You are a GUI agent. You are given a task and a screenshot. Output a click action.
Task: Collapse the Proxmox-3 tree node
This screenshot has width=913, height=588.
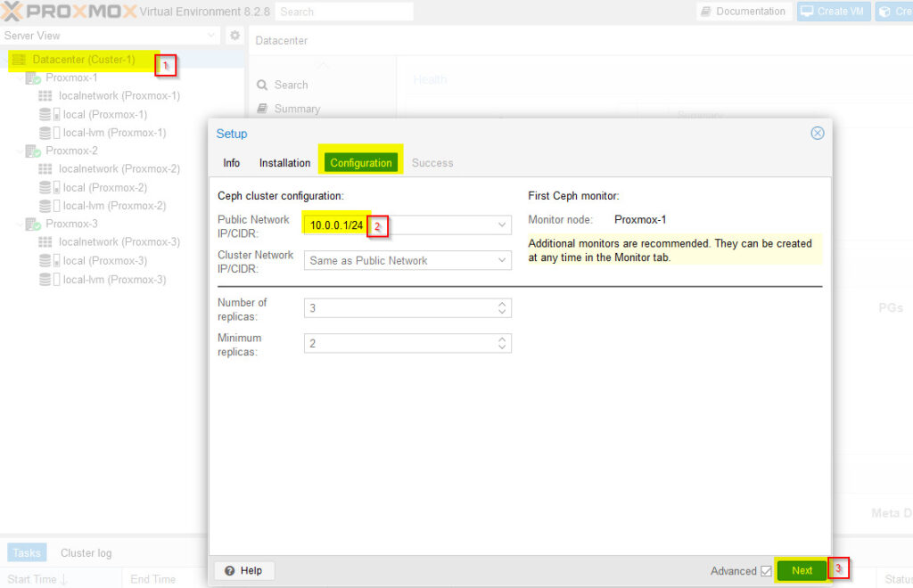click(x=21, y=224)
